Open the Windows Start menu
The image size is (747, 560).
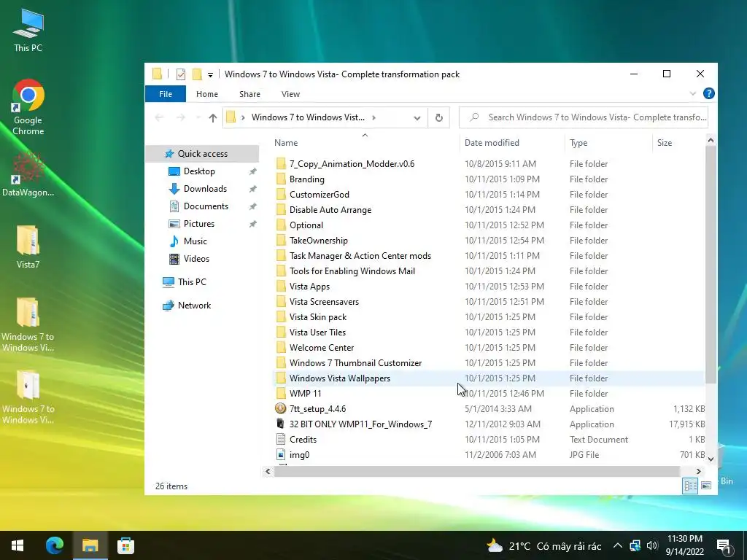(18, 545)
